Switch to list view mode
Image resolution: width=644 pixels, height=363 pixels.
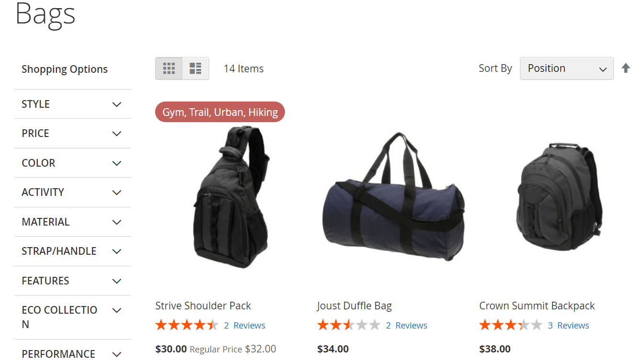195,68
